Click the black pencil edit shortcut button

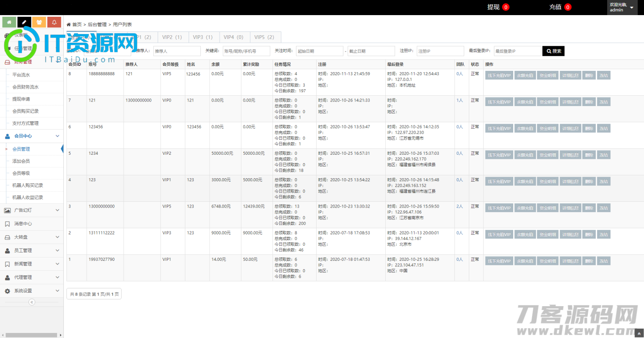click(24, 22)
